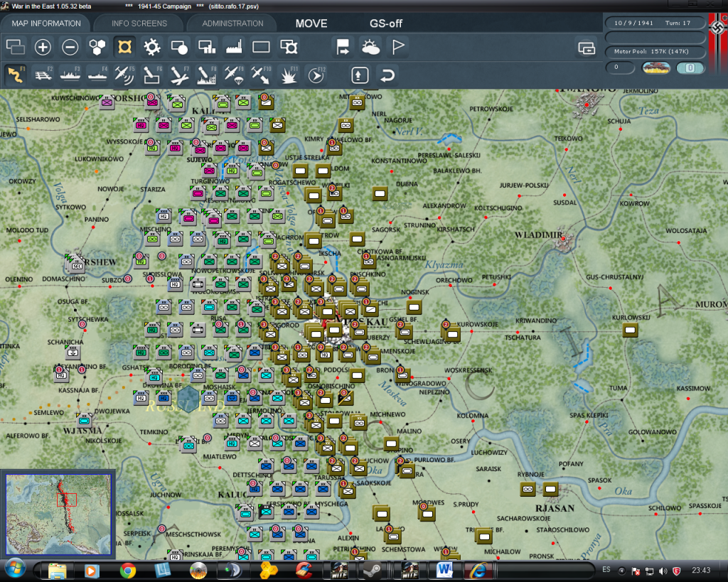Select the Soviet unit counter at Noginsk
Viewport: 728px width, 582px height.
point(414,307)
